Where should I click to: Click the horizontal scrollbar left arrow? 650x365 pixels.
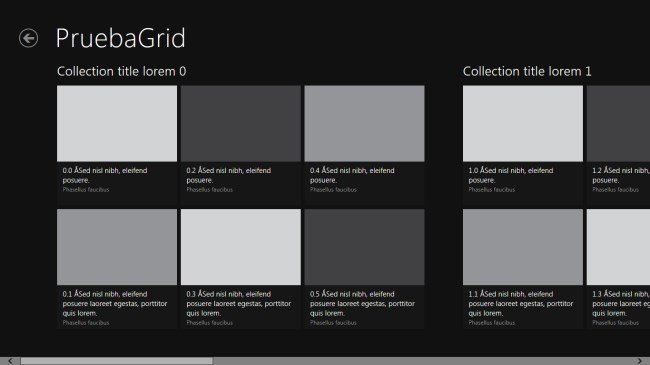click(10, 361)
